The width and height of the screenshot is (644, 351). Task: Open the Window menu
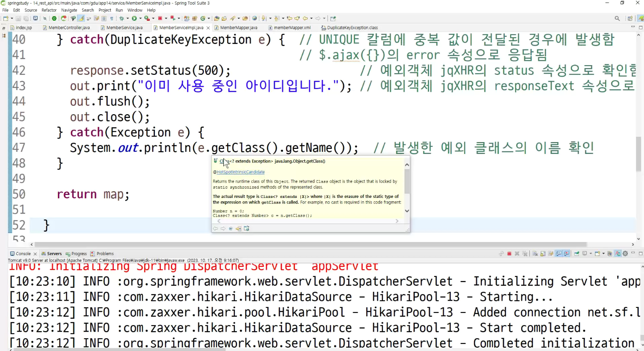coord(135,10)
